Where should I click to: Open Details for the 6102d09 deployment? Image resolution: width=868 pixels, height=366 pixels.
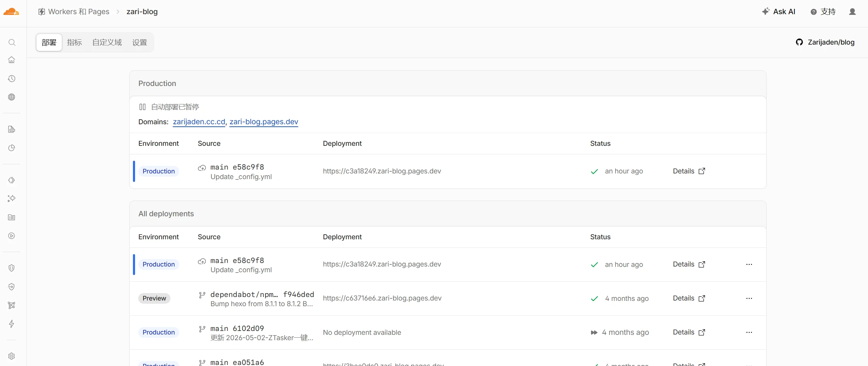(x=689, y=332)
